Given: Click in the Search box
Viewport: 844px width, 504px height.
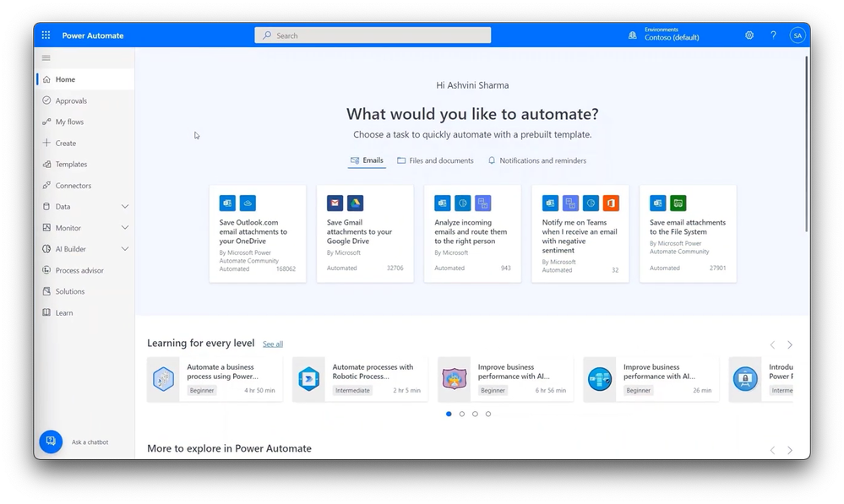Looking at the screenshot, I should [x=373, y=35].
